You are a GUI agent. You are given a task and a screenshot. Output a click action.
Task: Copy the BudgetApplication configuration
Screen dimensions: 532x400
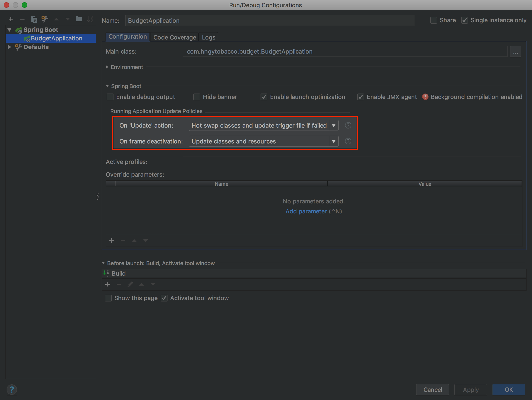(x=34, y=19)
